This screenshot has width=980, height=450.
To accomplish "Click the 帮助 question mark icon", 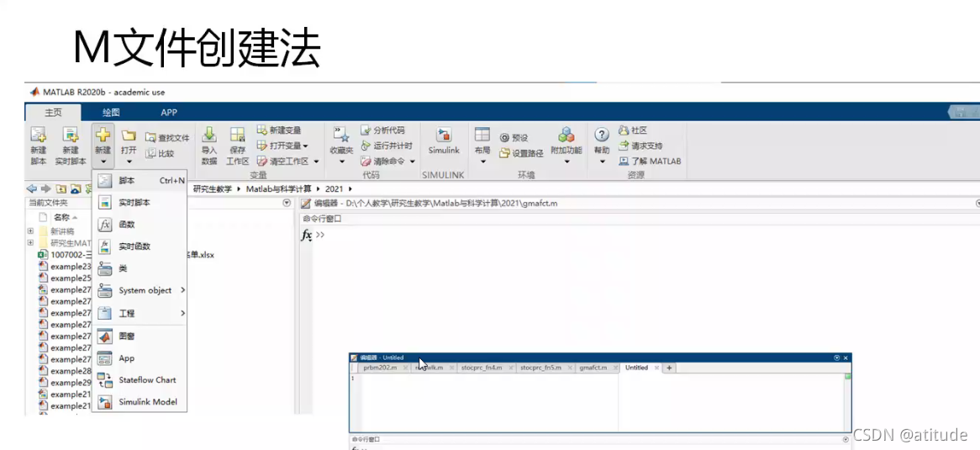I will point(601,135).
